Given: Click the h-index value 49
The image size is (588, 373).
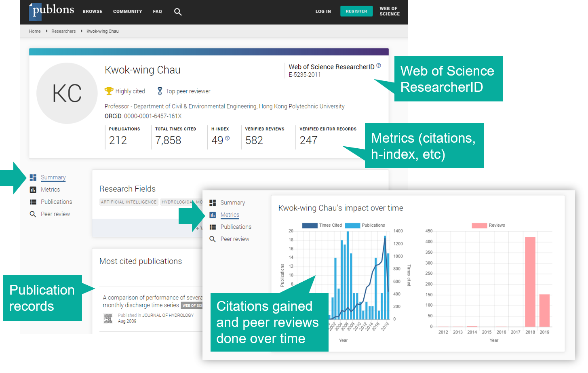Looking at the screenshot, I should tap(217, 140).
